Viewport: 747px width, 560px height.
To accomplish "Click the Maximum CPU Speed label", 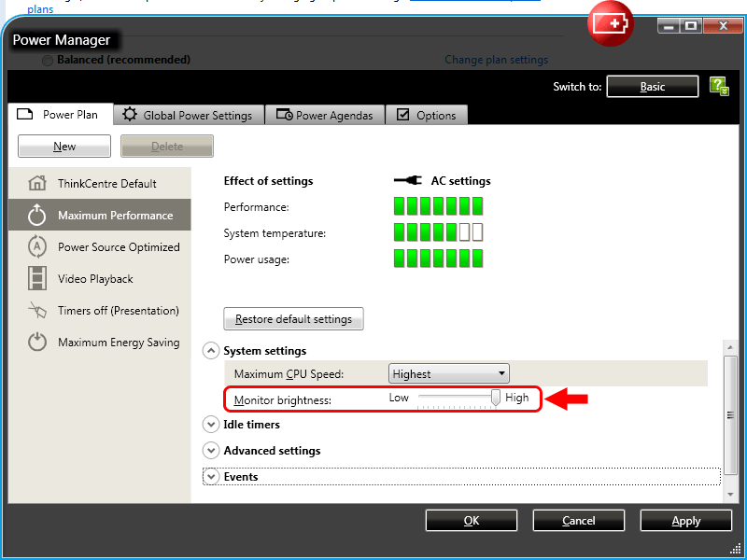I will 289,374.
